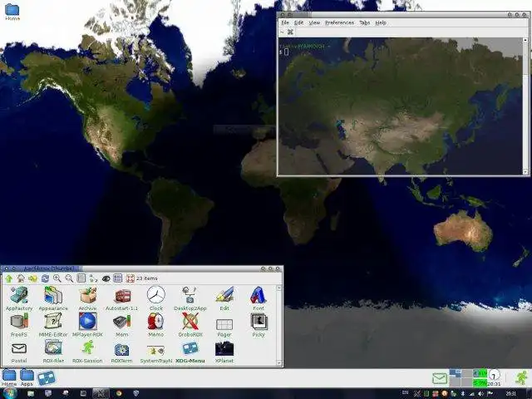Viewport: 532px width, 399px height.
Task: Select the Autostart-1.1 item
Action: tap(122, 298)
